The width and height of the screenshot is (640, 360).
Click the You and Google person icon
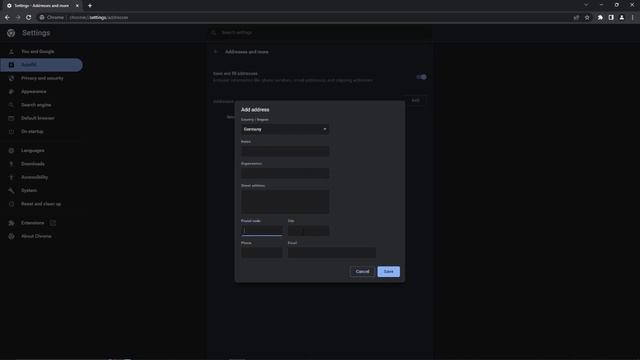[11, 52]
